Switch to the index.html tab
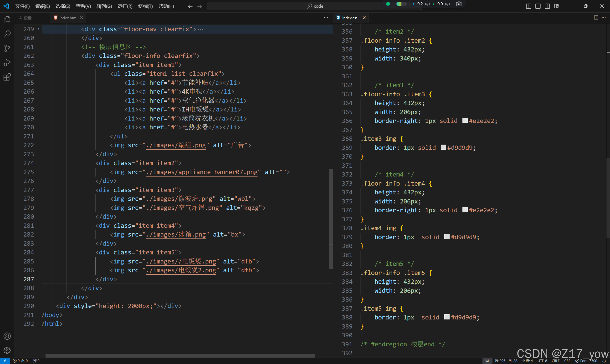 68,18
